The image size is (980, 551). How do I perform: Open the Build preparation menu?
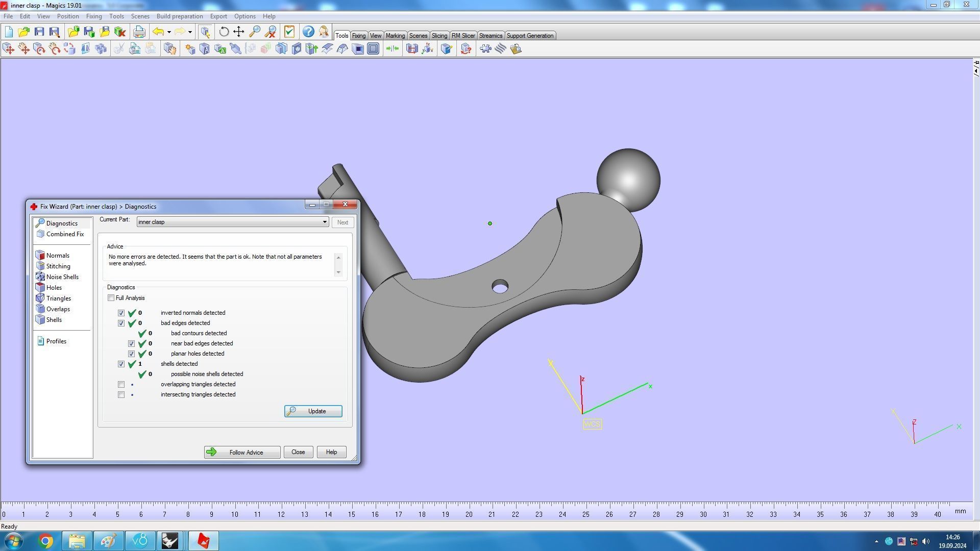click(179, 16)
